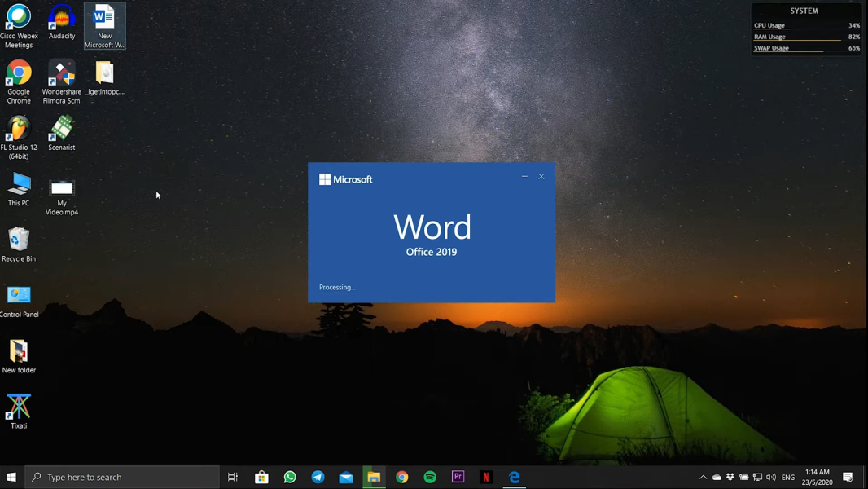Open Adobe Premiere Pro from taskbar
This screenshot has height=489, width=868.
point(458,477)
